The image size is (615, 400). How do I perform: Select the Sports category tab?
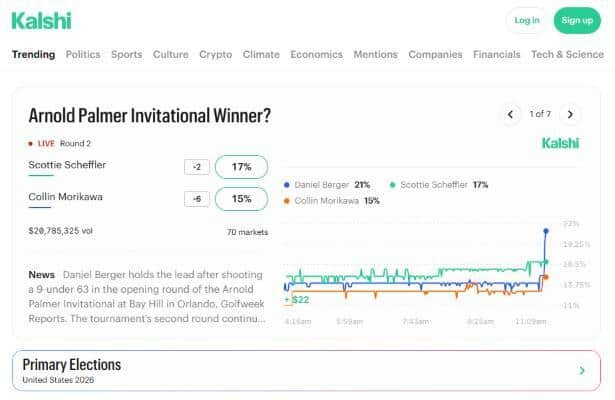(126, 55)
